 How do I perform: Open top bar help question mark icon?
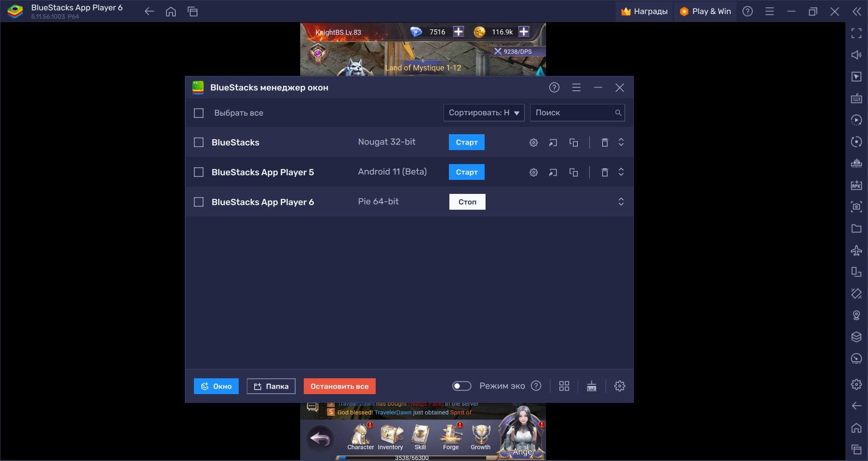tap(748, 12)
